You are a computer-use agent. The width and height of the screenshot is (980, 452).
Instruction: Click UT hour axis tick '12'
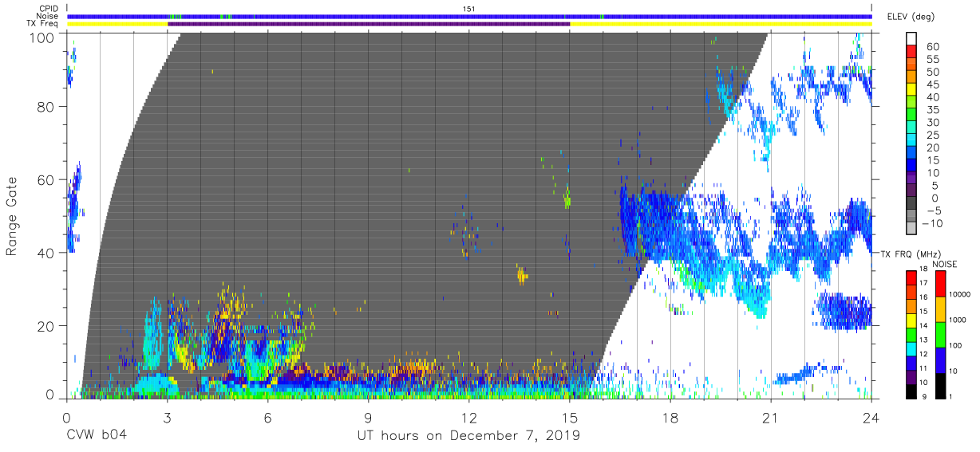(x=468, y=418)
